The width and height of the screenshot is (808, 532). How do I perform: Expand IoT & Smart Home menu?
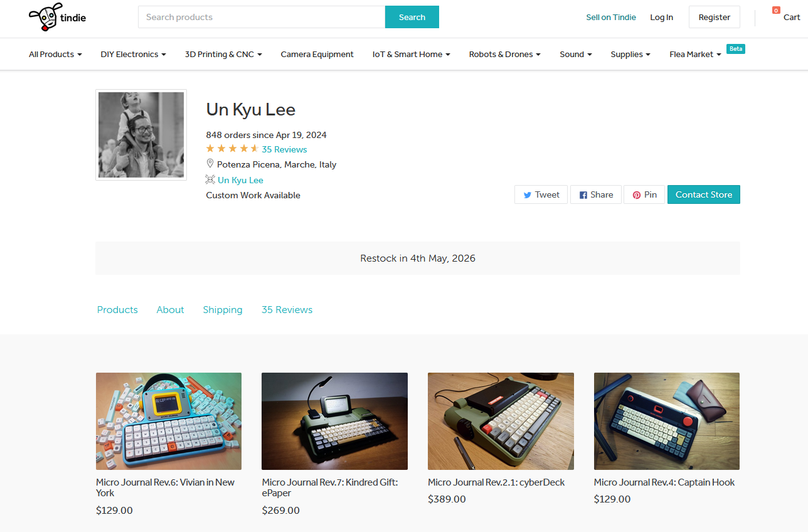pyautogui.click(x=412, y=55)
